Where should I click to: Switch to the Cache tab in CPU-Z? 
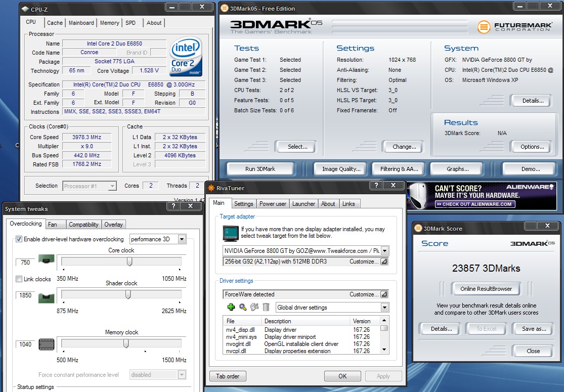coord(55,23)
